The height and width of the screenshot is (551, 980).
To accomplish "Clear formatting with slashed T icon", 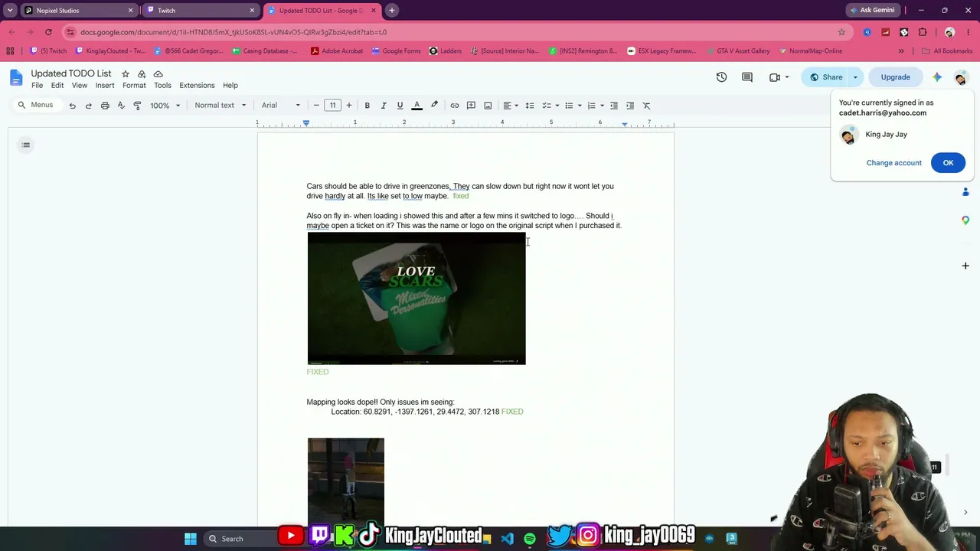I will click(x=646, y=106).
